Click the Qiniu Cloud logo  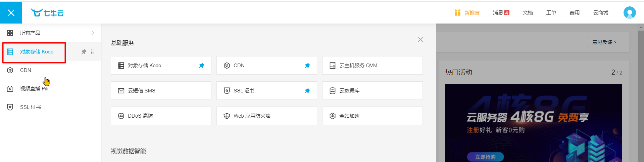click(x=47, y=13)
